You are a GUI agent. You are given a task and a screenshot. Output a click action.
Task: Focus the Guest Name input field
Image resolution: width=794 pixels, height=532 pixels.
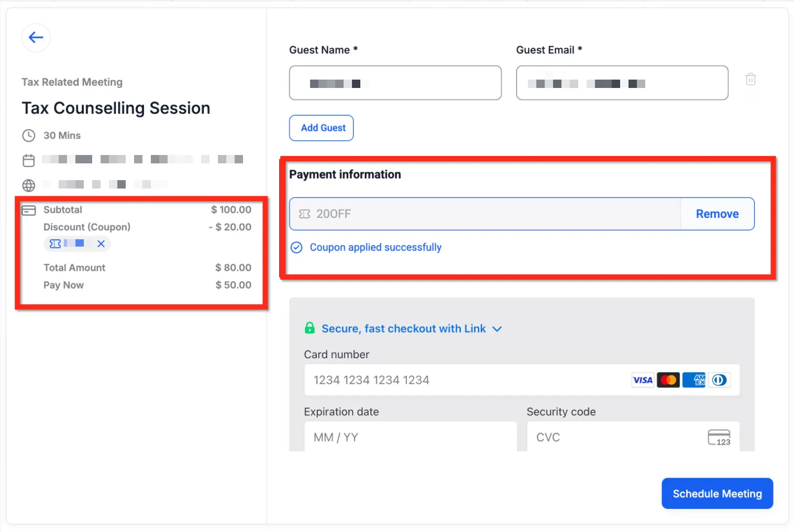[x=395, y=83]
